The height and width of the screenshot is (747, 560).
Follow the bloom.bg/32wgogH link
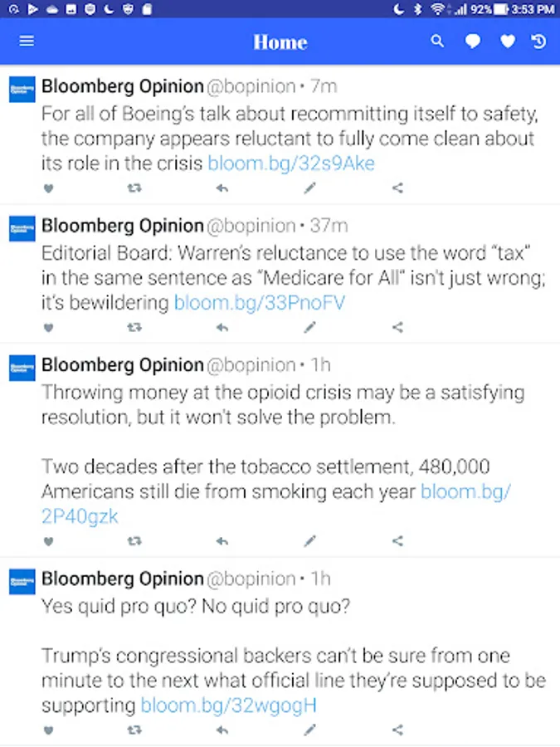[x=229, y=706]
